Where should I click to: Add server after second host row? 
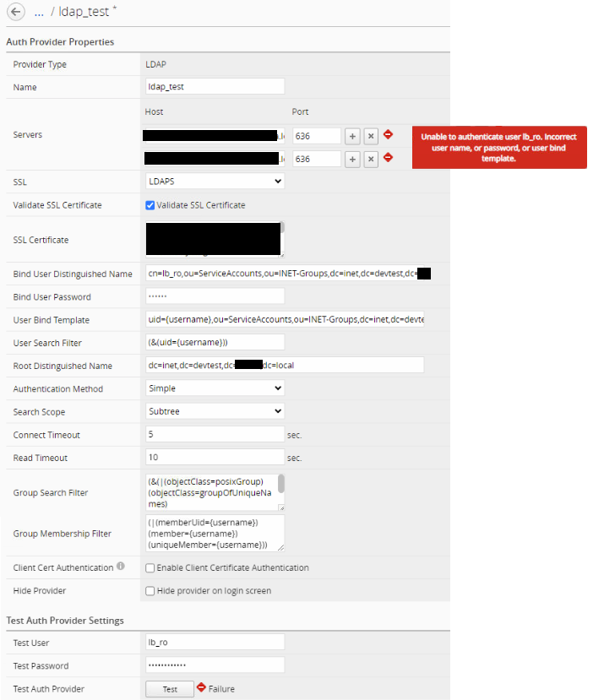[x=352, y=160]
